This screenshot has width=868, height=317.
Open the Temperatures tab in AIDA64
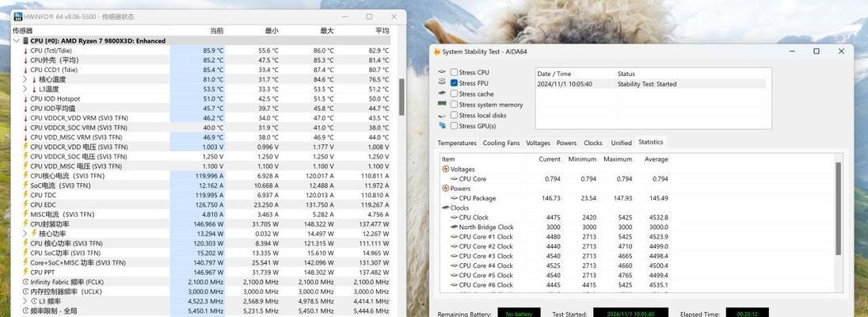[x=457, y=143]
